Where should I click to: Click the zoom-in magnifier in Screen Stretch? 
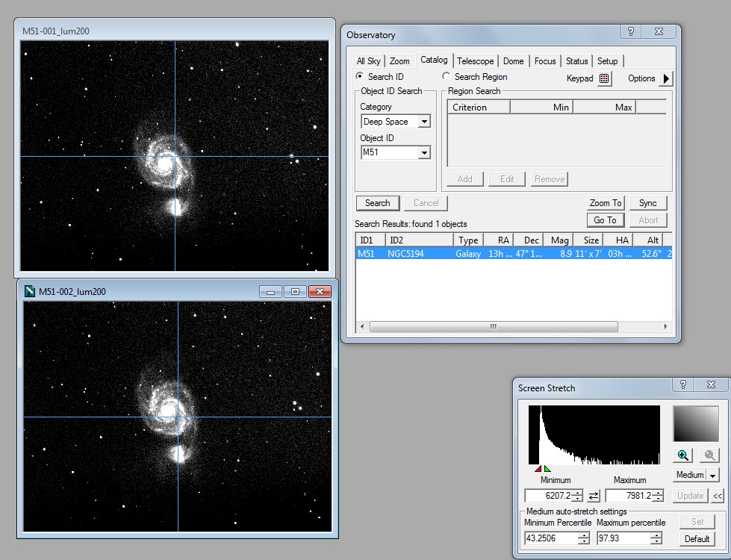[x=682, y=455]
